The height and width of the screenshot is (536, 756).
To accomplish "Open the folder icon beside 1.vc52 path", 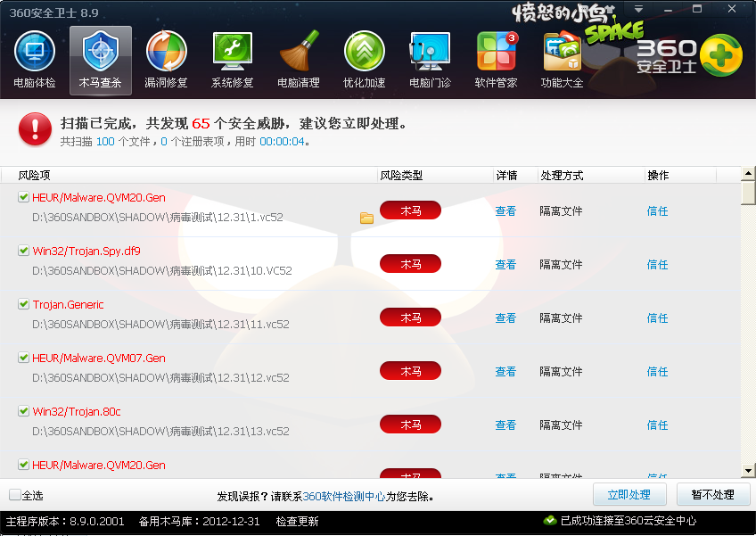I will coord(366,219).
